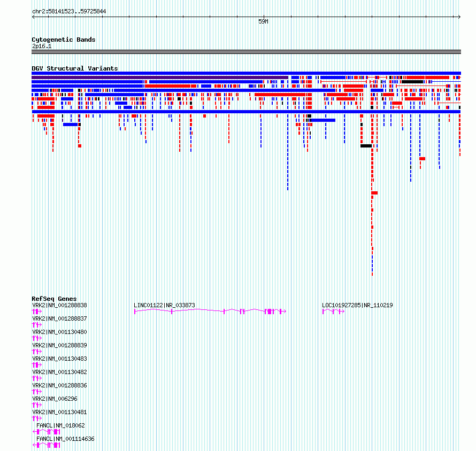Click VRK2|NM_001288838 gene label
The image size is (476, 451).
pos(59,305)
